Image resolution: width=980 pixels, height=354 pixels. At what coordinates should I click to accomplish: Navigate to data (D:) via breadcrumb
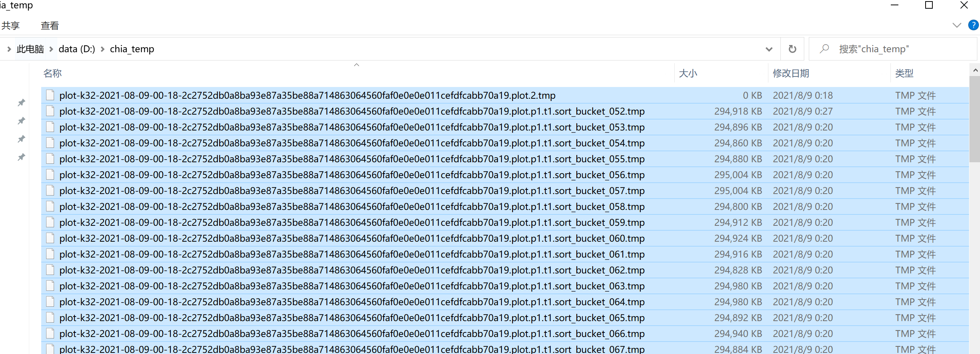click(x=76, y=49)
